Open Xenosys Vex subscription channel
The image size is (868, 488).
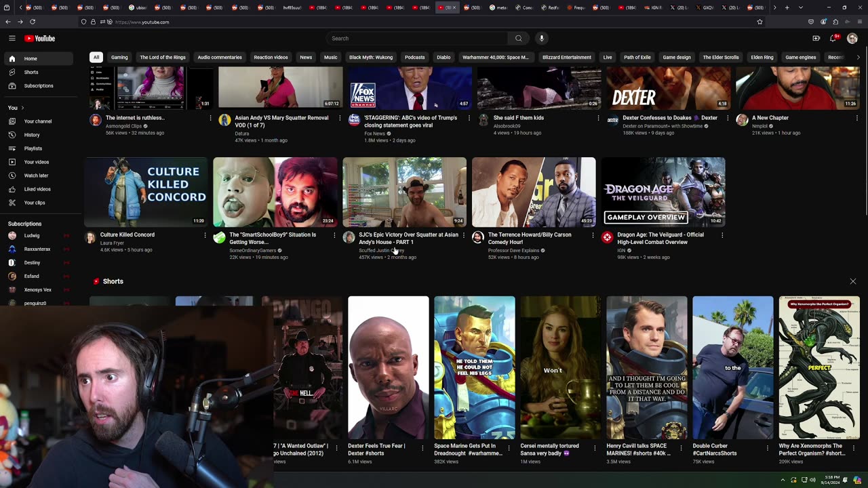pos(38,290)
